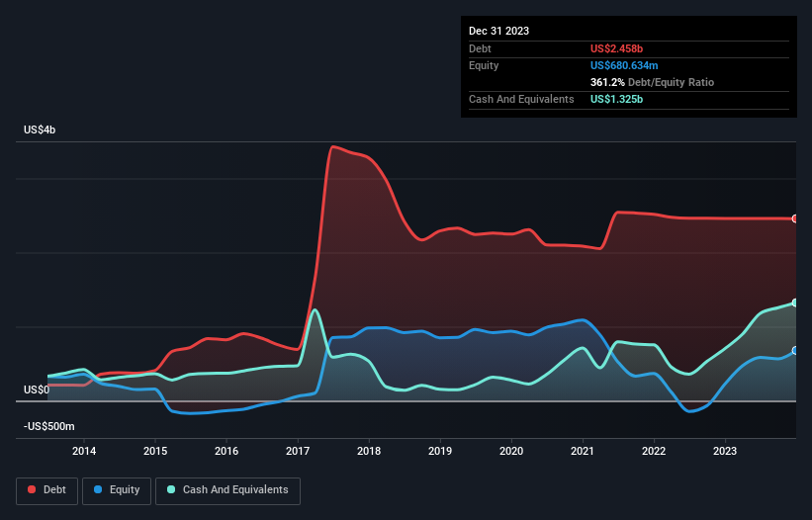Click the 2018 x-axis label

coord(369,451)
